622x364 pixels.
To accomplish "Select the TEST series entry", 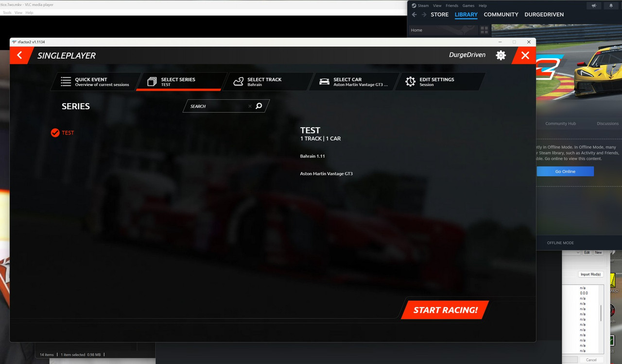I will 68,132.
